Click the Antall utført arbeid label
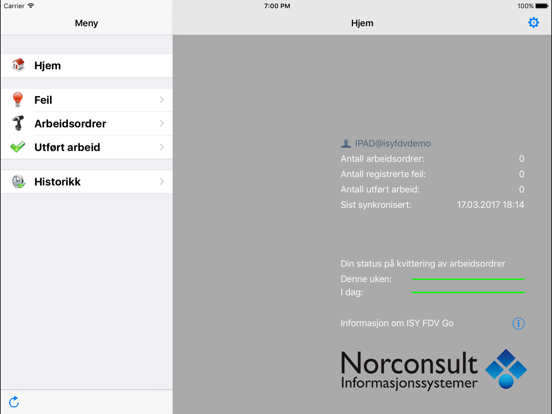The width and height of the screenshot is (552, 414). pyautogui.click(x=380, y=189)
